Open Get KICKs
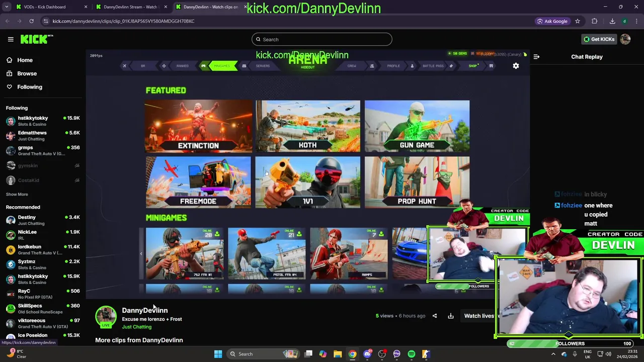 599,39
